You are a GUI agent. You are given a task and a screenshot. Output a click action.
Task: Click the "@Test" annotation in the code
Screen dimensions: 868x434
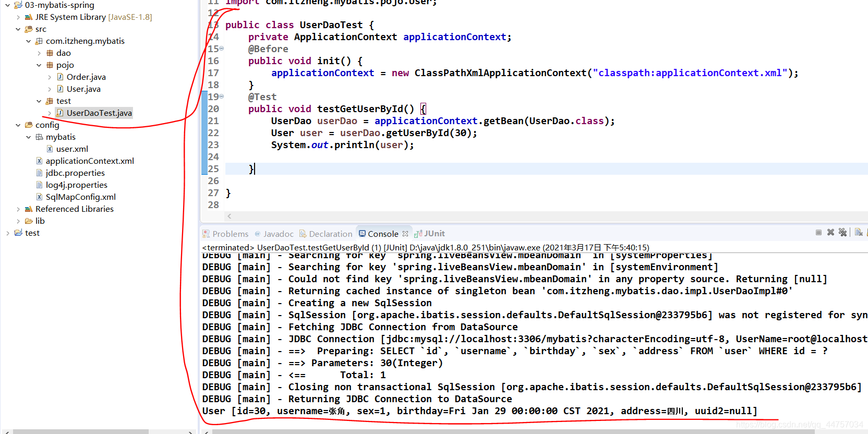(262, 97)
